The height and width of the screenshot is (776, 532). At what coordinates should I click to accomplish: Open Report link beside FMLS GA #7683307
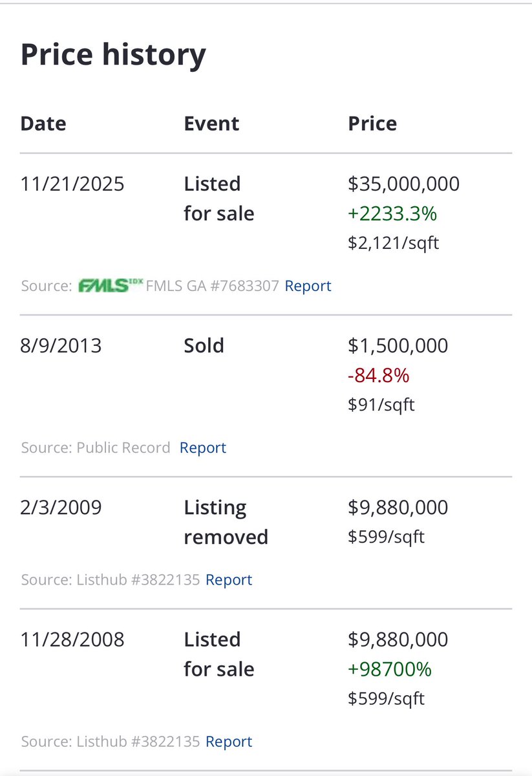pyautogui.click(x=308, y=286)
